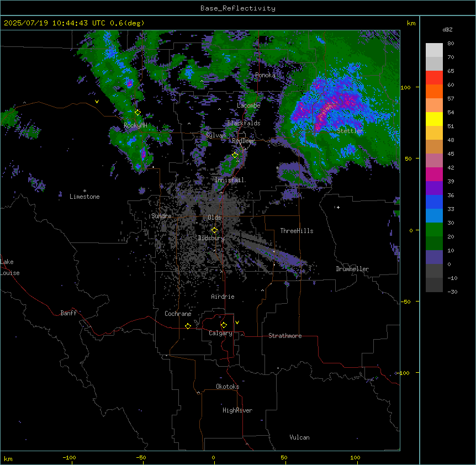Pick the blue 33-36 dBZ legend swatch
This screenshot has height=465, width=476.
pyautogui.click(x=434, y=202)
